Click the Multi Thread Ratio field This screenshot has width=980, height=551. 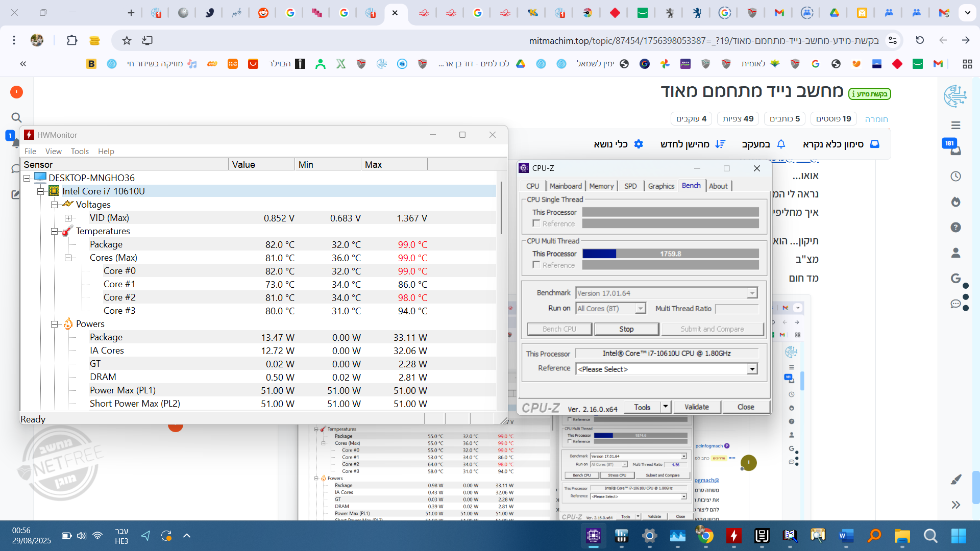[737, 309]
